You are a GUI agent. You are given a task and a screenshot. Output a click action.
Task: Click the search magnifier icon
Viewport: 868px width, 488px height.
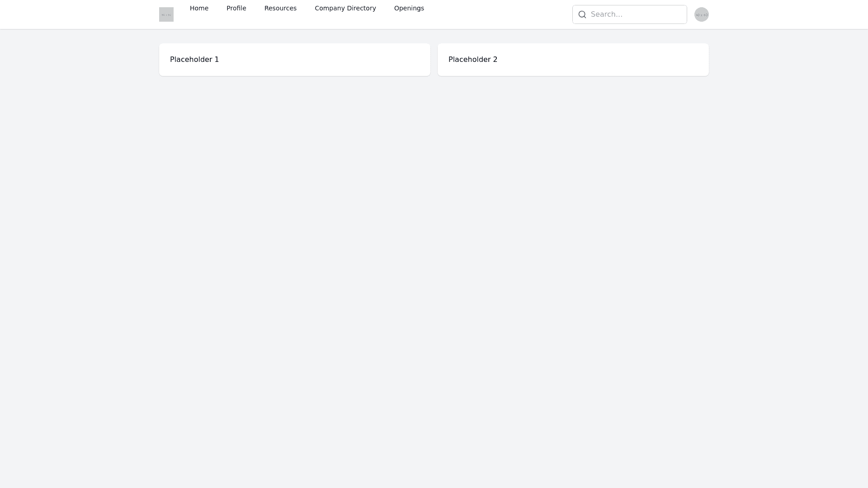click(x=582, y=14)
